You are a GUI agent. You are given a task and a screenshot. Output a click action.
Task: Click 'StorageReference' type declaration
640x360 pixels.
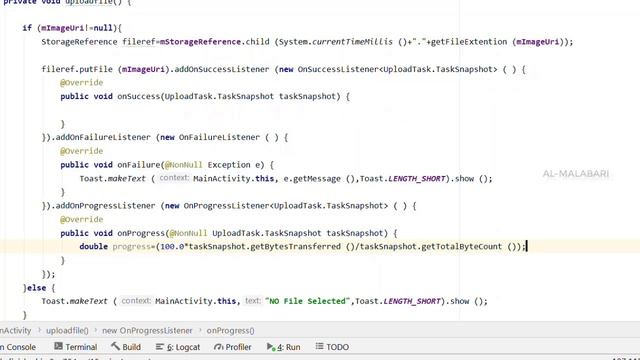[79, 42]
